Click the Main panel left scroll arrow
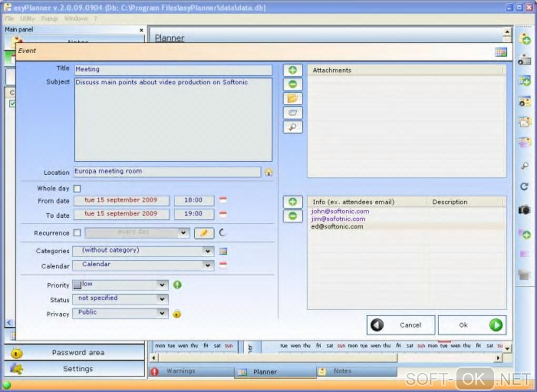The image size is (537, 392). click(9, 323)
